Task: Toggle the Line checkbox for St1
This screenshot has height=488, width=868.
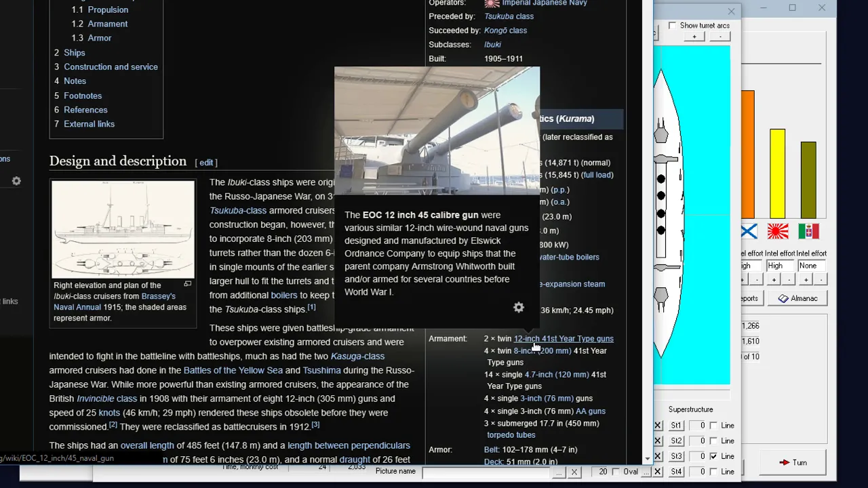Action: tap(713, 426)
